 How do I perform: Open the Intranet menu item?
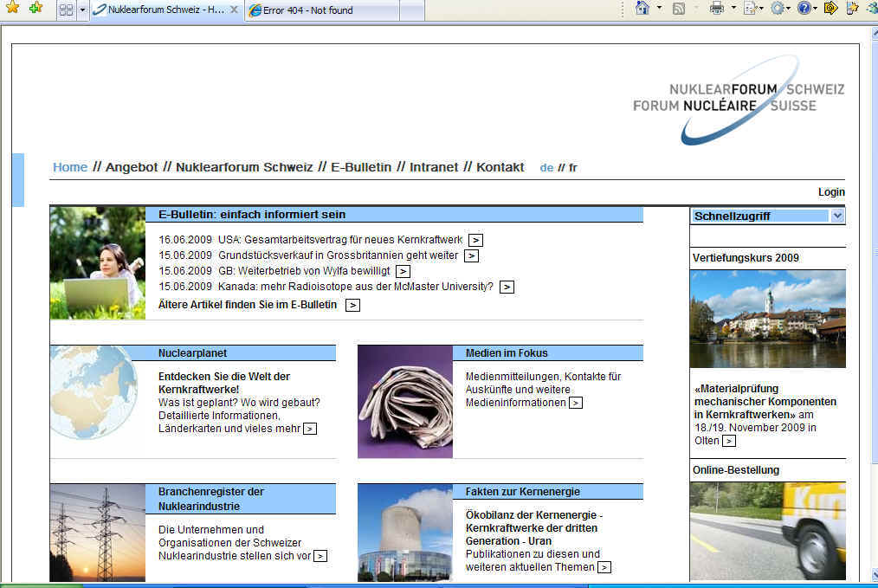(434, 167)
